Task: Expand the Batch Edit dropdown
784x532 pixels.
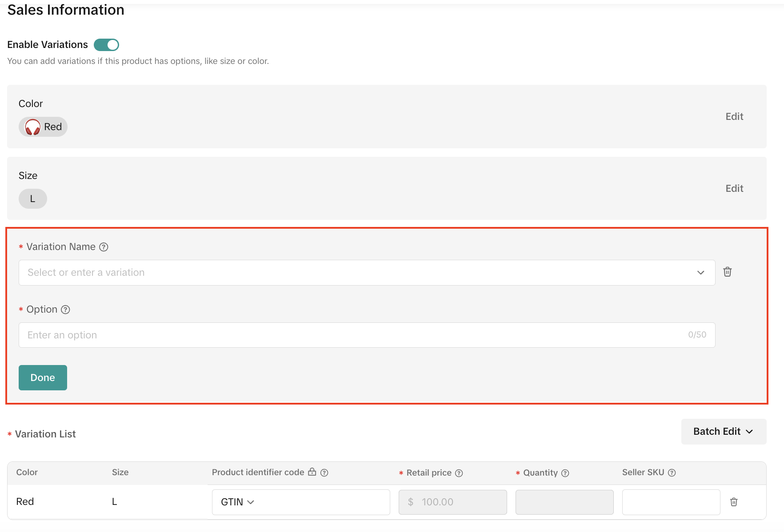Action: click(723, 432)
